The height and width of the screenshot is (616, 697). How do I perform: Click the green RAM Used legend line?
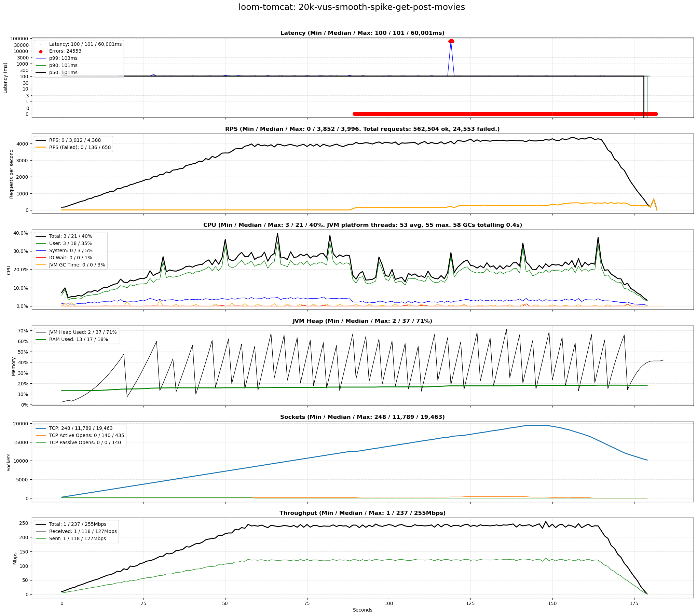coord(41,340)
